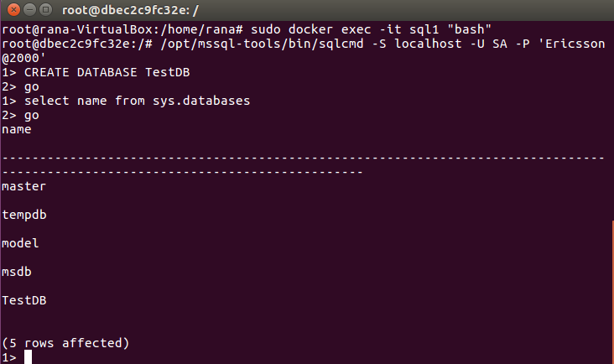Click the '@2000' password continuation line
Image resolution: width=614 pixels, height=364 pixels.
pos(23,59)
